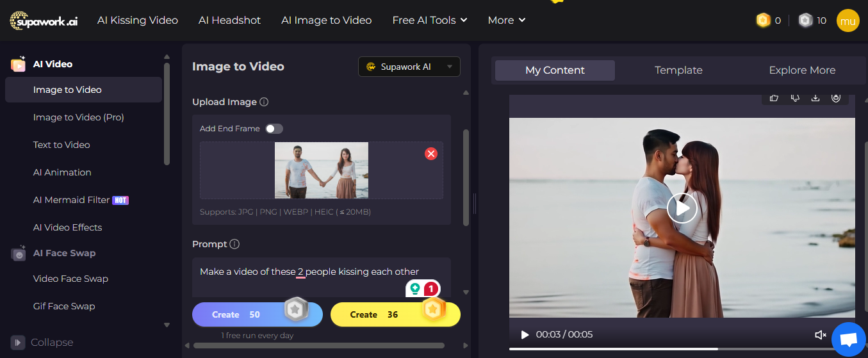
Task: Click the uploaded couple image thumbnail
Action: [322, 170]
